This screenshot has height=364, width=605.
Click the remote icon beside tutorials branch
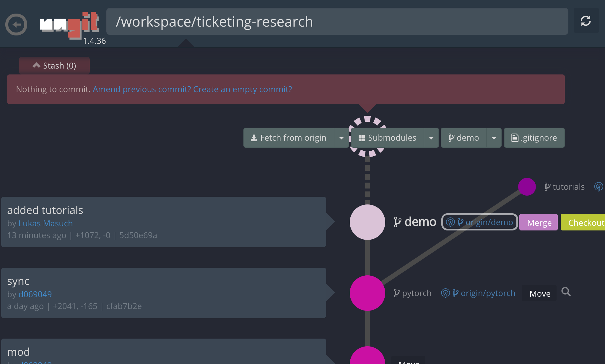tap(598, 187)
